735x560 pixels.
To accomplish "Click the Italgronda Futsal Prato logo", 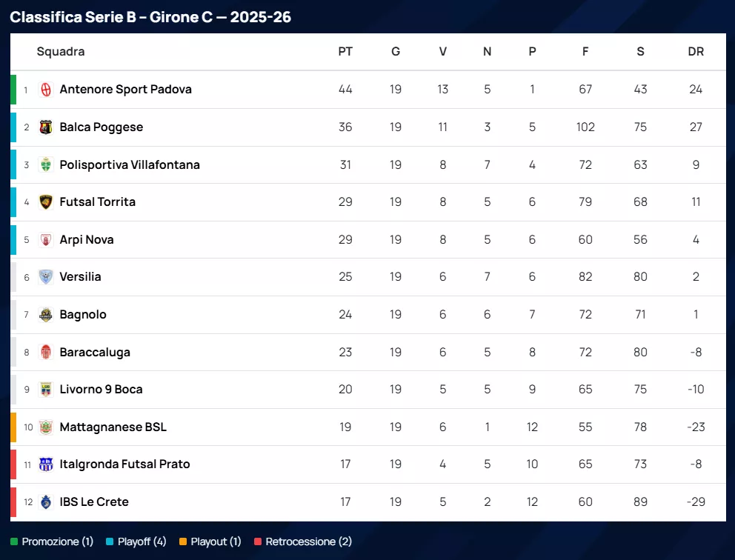I will tap(46, 464).
